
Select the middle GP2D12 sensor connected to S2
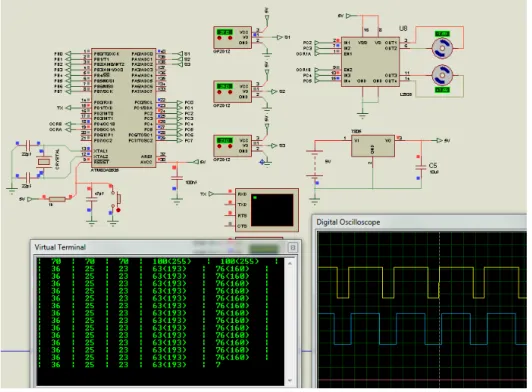pos(232,92)
